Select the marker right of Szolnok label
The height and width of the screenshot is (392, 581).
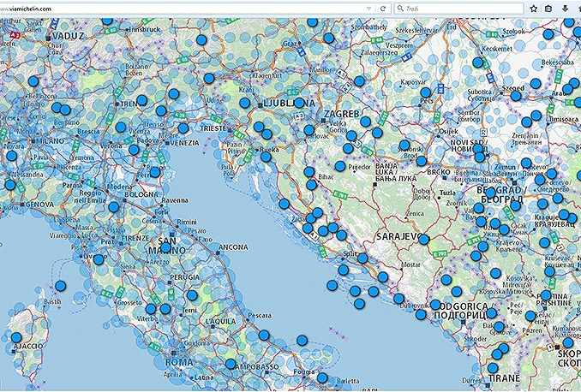[x=548, y=34]
